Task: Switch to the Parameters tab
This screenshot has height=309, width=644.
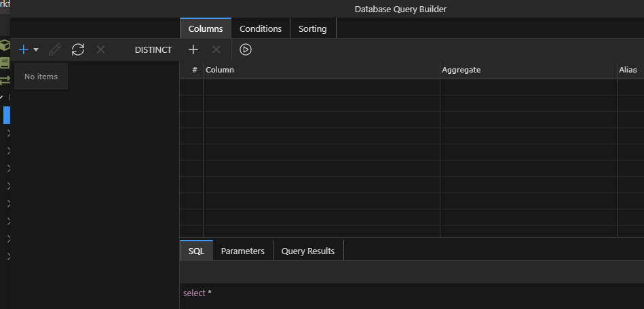Action: [x=242, y=251]
